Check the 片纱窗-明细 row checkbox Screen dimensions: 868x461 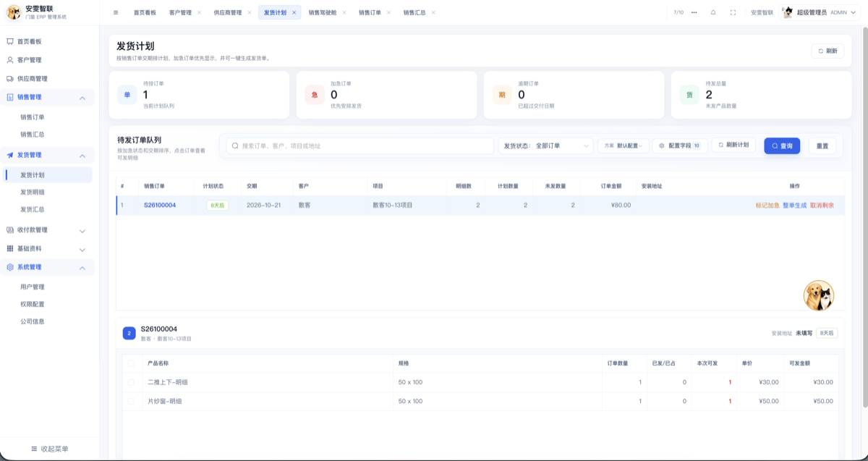point(131,401)
